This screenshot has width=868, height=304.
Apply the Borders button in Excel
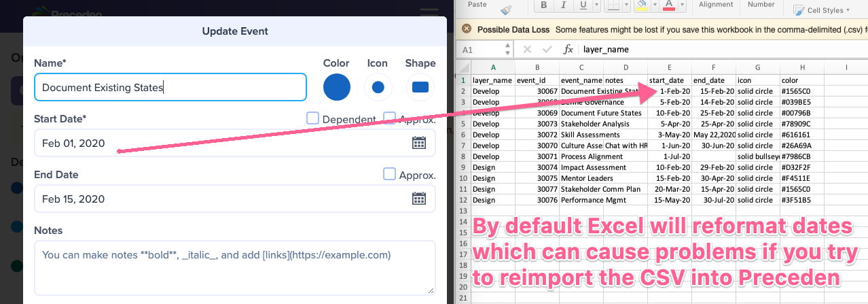[x=612, y=5]
